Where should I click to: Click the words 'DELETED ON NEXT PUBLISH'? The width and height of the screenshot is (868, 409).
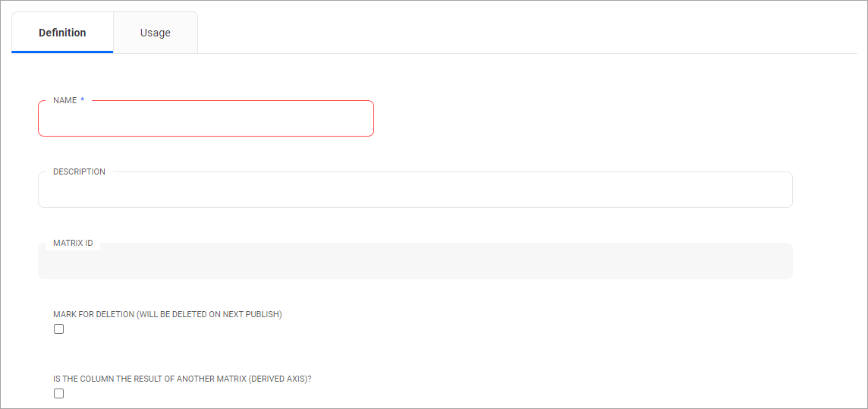[228, 314]
